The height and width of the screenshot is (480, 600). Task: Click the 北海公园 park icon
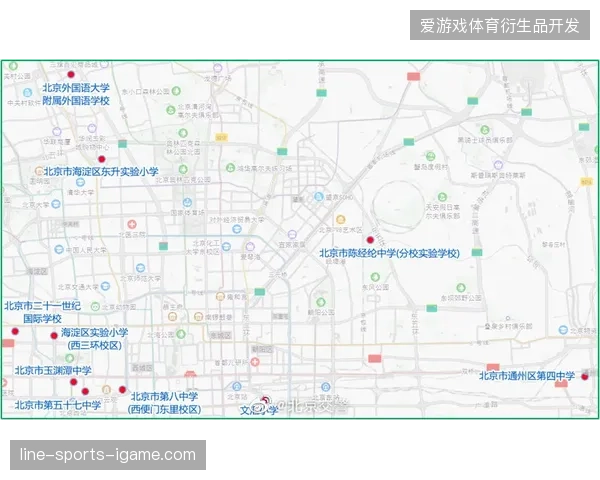181,334
